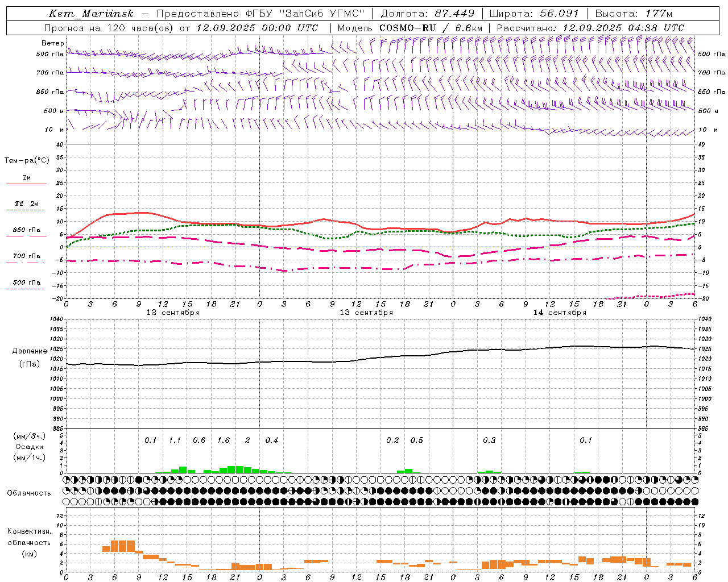Click the (мм/1ч.) precipitation unit label

pyautogui.click(x=30, y=458)
